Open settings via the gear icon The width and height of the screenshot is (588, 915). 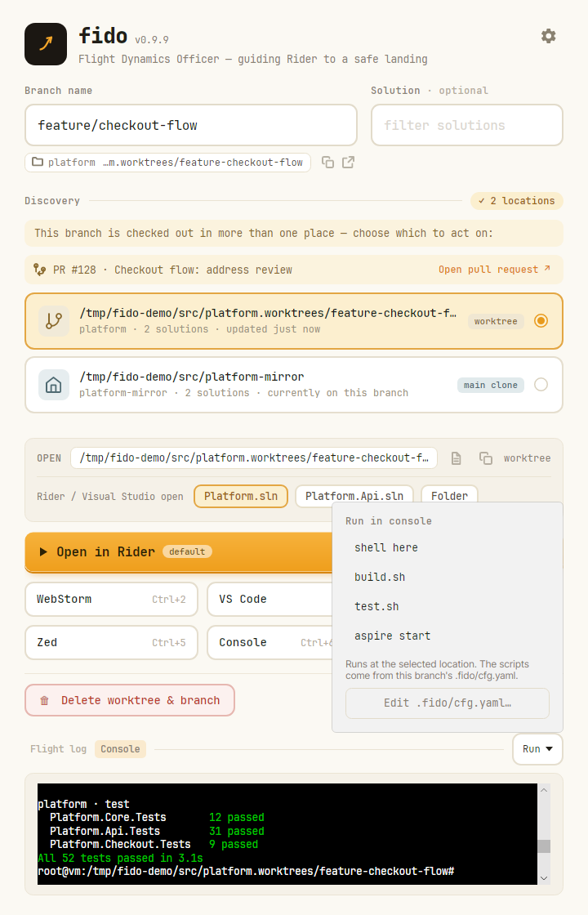(x=548, y=36)
